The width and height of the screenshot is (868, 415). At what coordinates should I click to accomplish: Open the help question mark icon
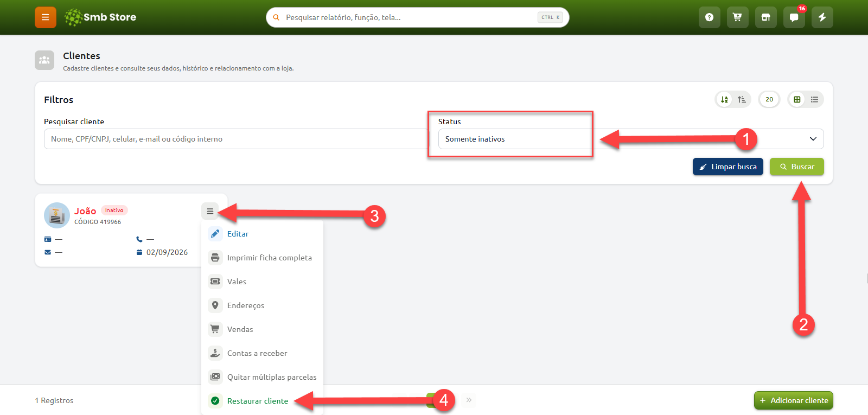click(709, 17)
